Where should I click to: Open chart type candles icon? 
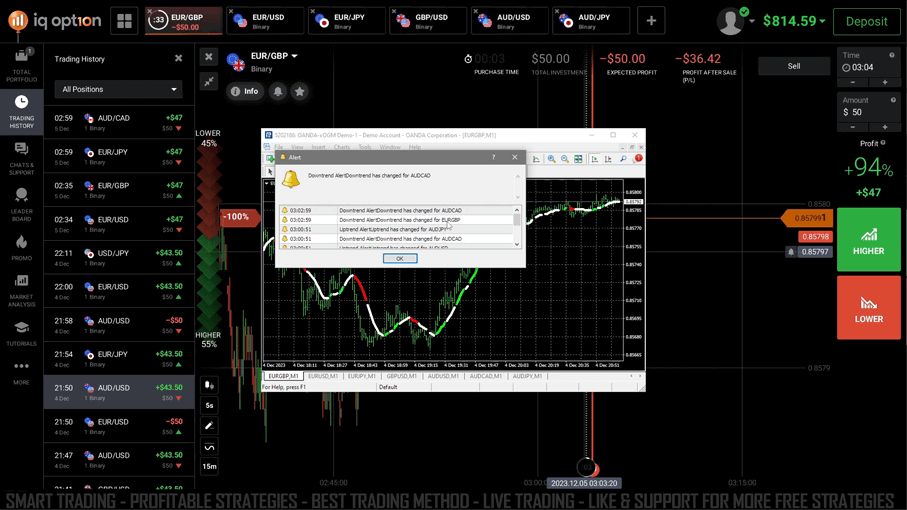(209, 385)
